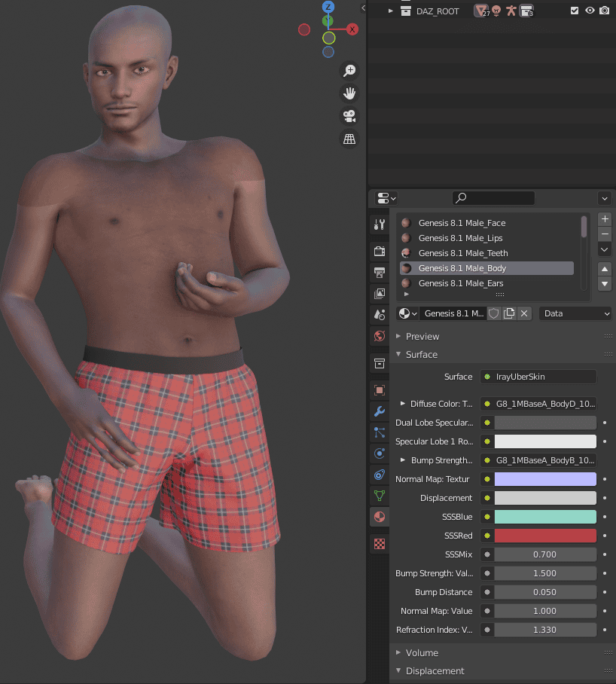Open the Particle Properties tab
This screenshot has height=684, width=616.
click(x=379, y=432)
